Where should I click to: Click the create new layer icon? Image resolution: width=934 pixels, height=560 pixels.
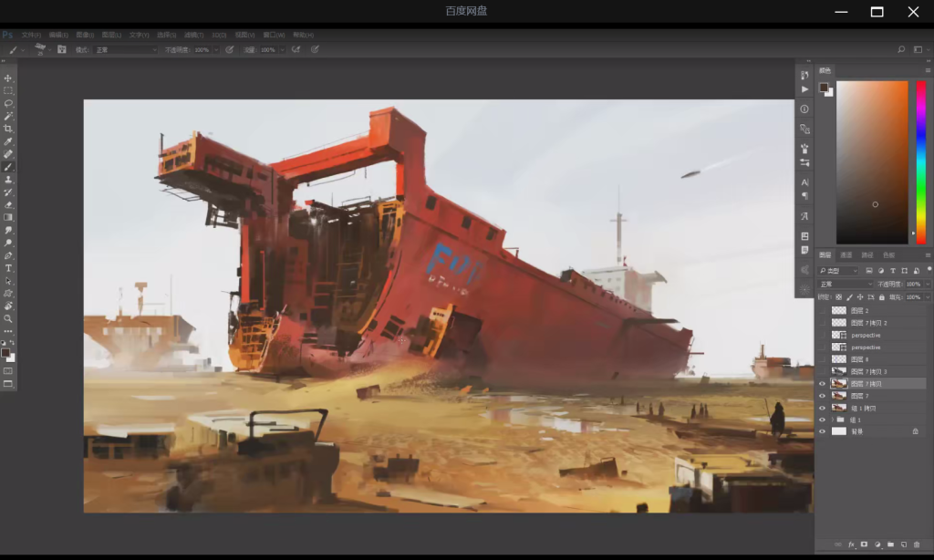(903, 544)
